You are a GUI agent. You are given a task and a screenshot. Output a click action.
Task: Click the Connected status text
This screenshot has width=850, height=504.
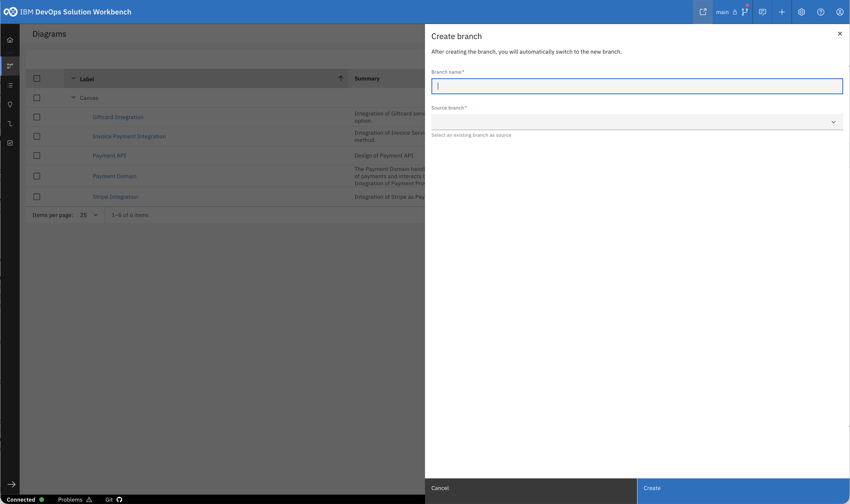(21, 500)
